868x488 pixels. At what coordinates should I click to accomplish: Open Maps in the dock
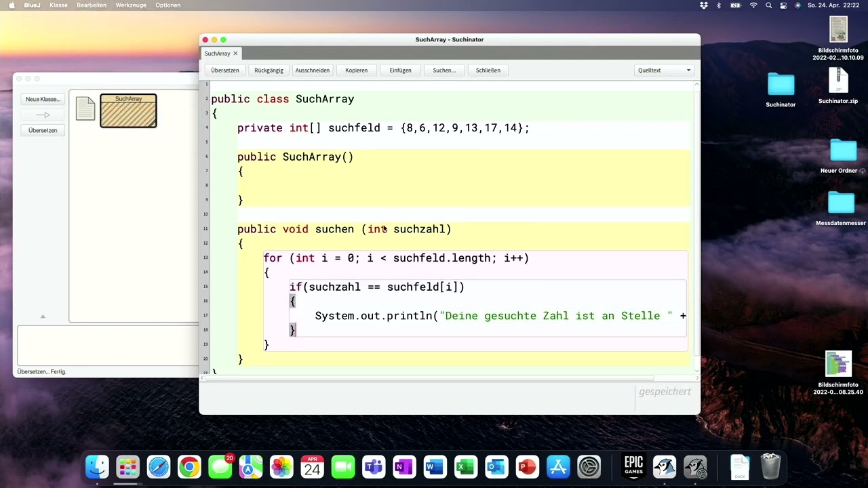[x=251, y=467]
